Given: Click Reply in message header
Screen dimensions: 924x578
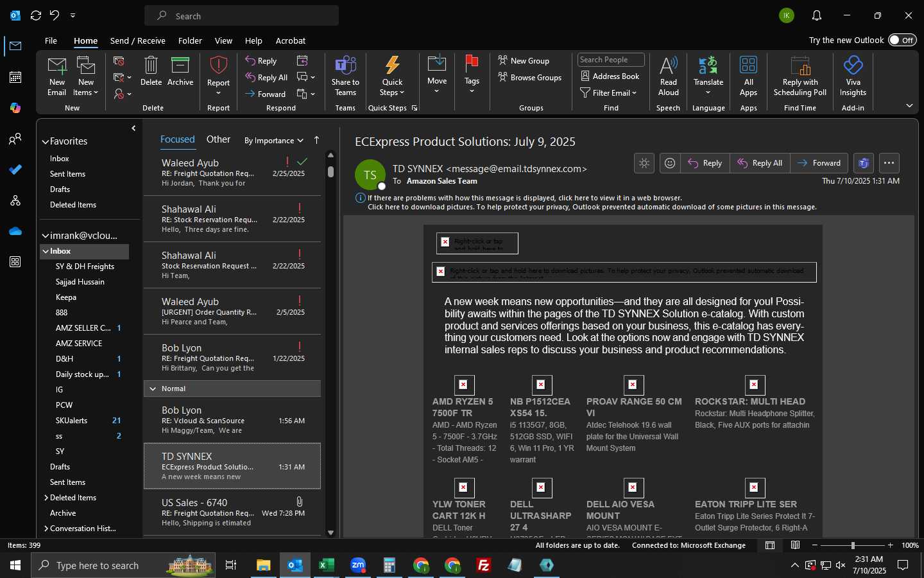Looking at the screenshot, I should pyautogui.click(x=705, y=163).
